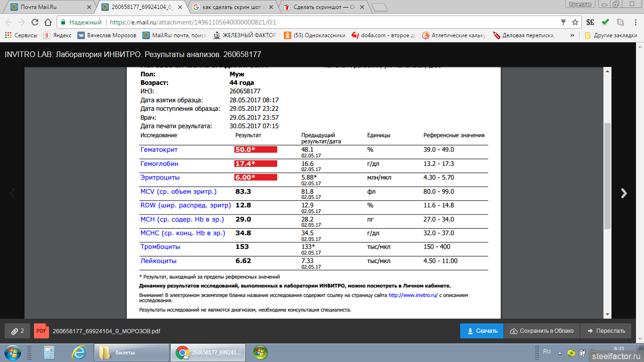Image resolution: width=644 pixels, height=362 pixels.
Task: Show hidden tray icons with the up arrow
Action: pyautogui.click(x=560, y=352)
